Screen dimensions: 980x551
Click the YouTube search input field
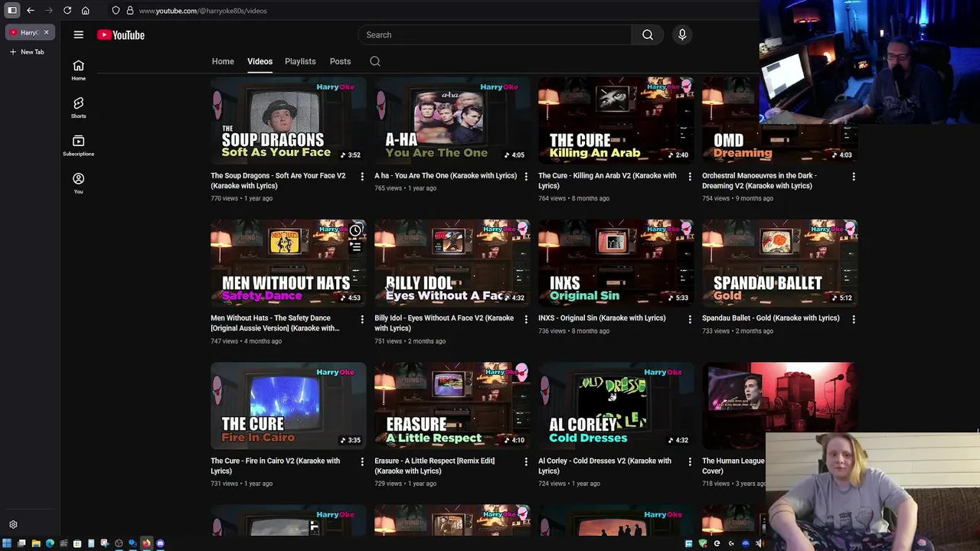coord(495,34)
